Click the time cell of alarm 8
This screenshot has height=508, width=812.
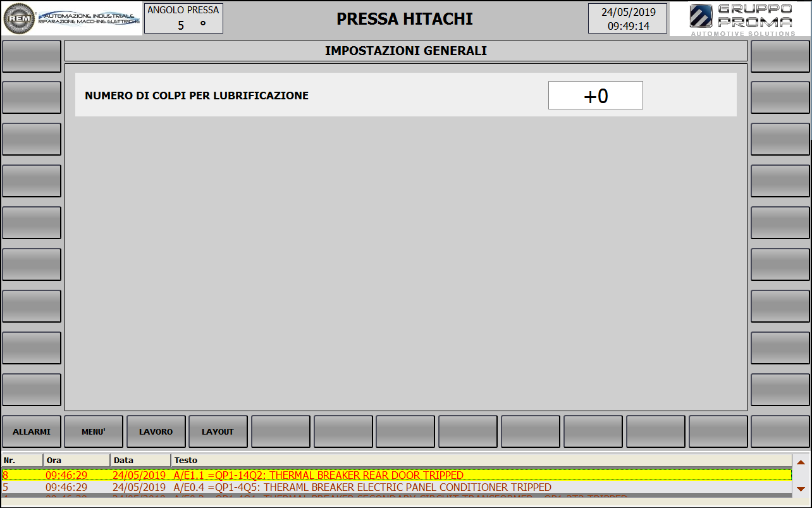[x=66, y=475]
